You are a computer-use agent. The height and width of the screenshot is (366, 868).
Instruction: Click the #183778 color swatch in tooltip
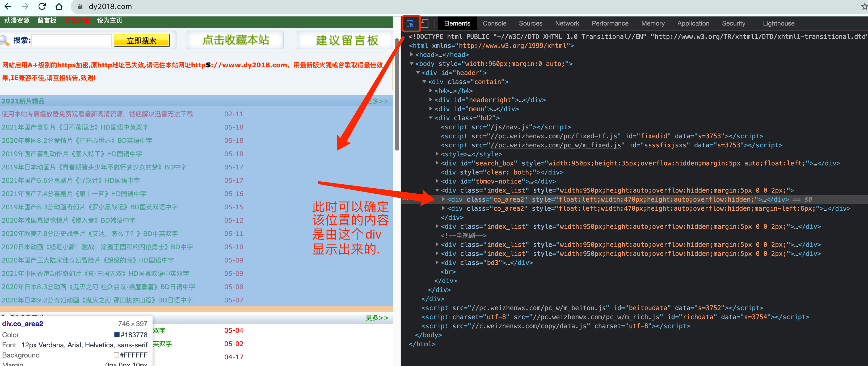click(117, 335)
